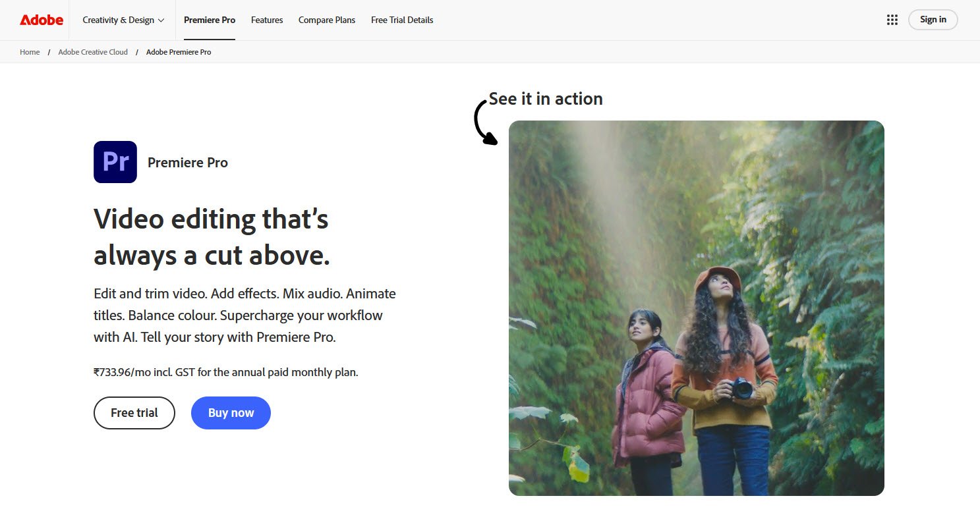Click the Sign in button
The width and height of the screenshot is (980, 519).
(x=933, y=20)
